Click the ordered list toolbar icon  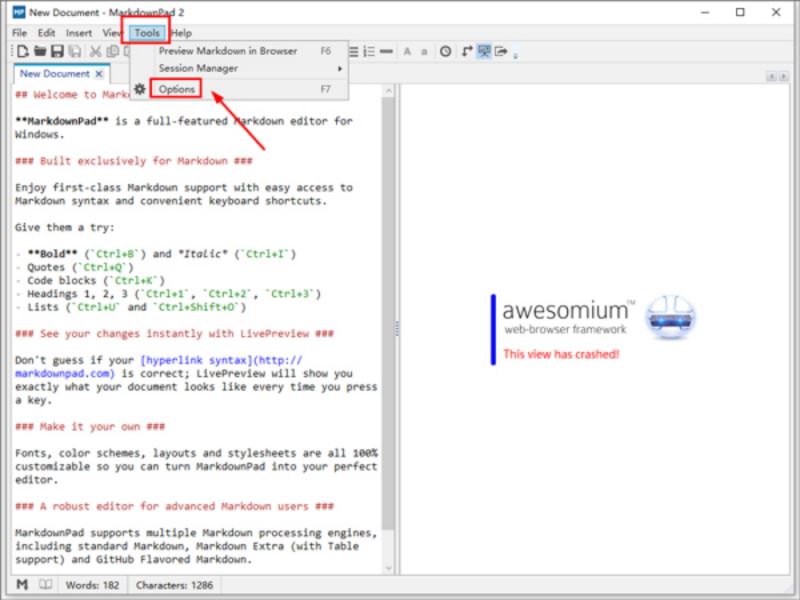(x=368, y=51)
